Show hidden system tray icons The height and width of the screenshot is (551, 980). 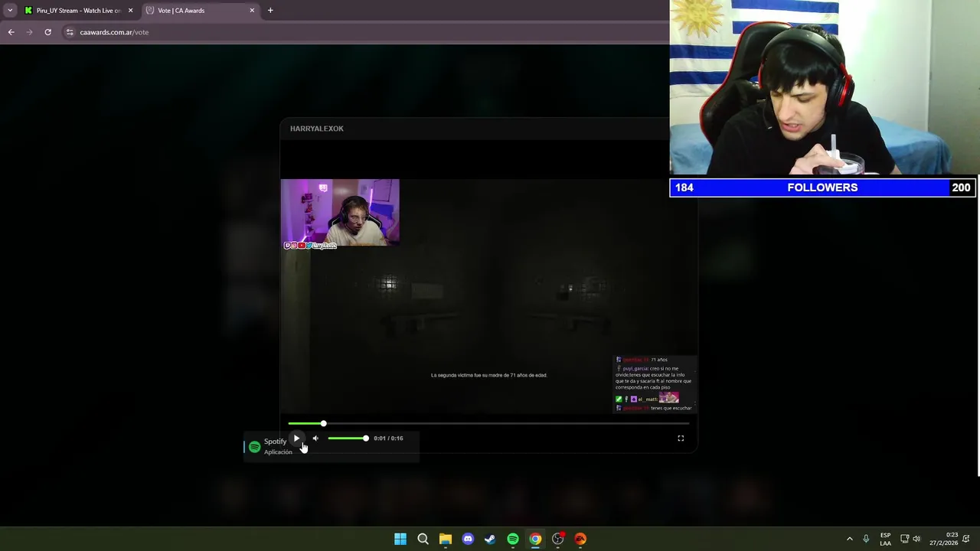coord(849,539)
